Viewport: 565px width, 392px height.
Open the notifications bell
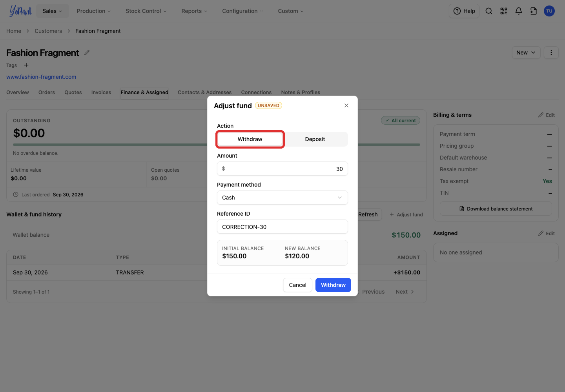click(x=519, y=11)
